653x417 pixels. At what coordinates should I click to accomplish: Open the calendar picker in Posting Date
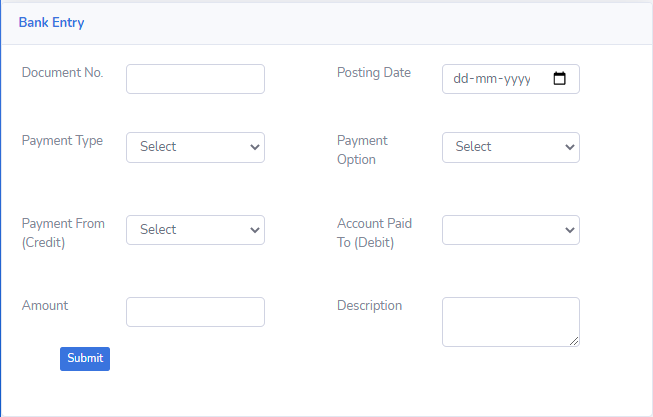tap(559, 79)
